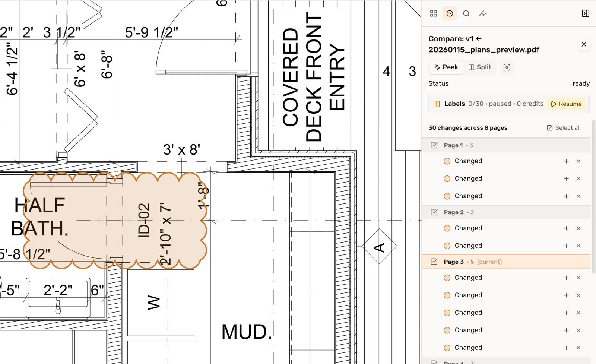
Task: Toggle the Page 3 checkbox
Action: 434,262
